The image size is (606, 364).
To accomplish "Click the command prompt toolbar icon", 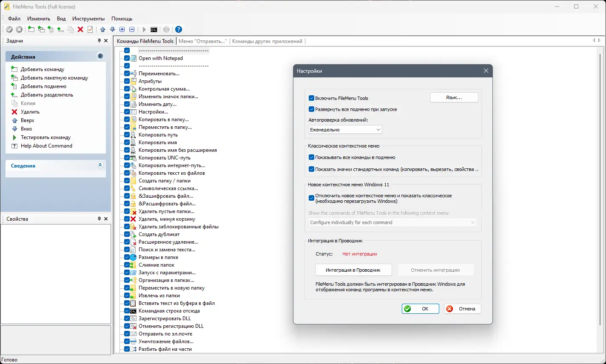I will tap(154, 29).
